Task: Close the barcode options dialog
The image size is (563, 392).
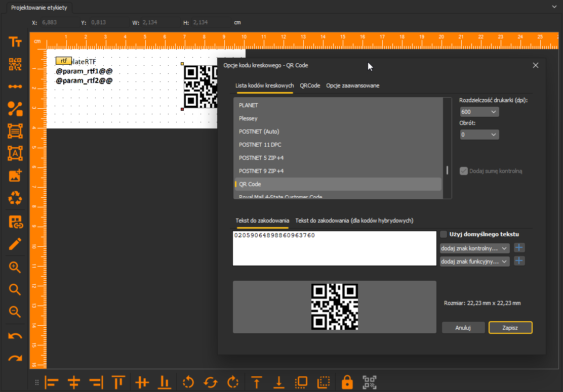Action: [x=535, y=65]
